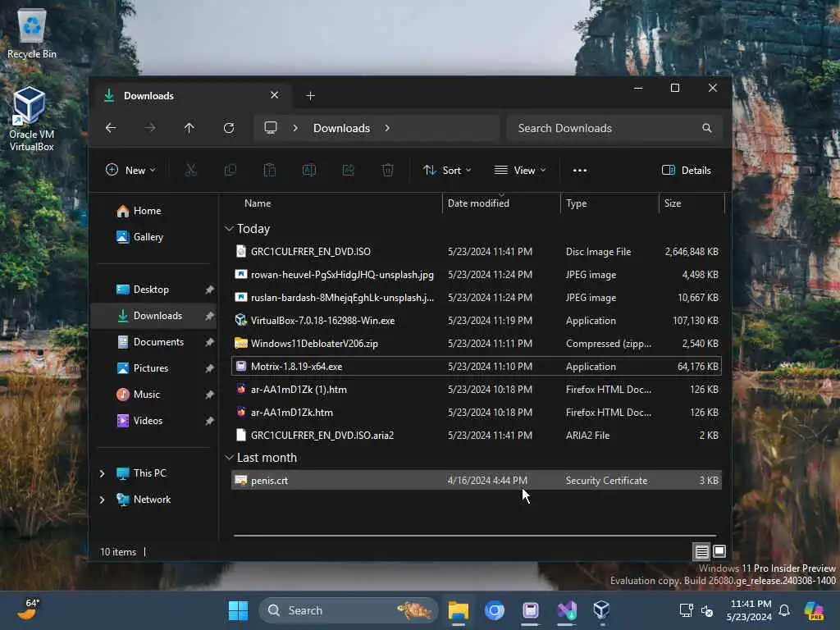The width and height of the screenshot is (840, 630).
Task: Unpin Documents using its pin icon
Action: tap(209, 342)
